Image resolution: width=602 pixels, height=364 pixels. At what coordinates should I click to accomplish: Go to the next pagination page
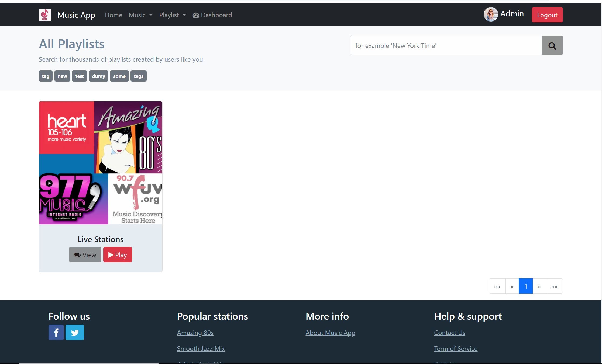(x=539, y=286)
